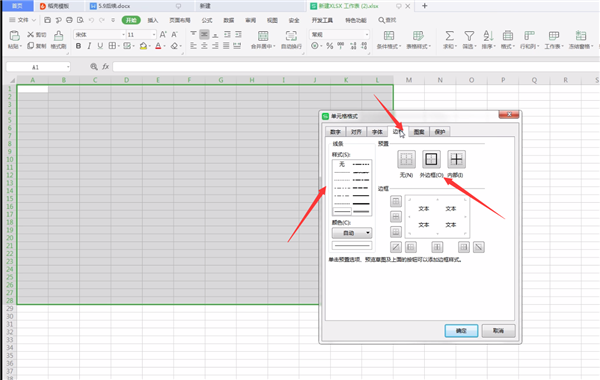Toggle underline formatting (U)
The height and width of the screenshot is (380, 600).
pyautogui.click(x=100, y=46)
